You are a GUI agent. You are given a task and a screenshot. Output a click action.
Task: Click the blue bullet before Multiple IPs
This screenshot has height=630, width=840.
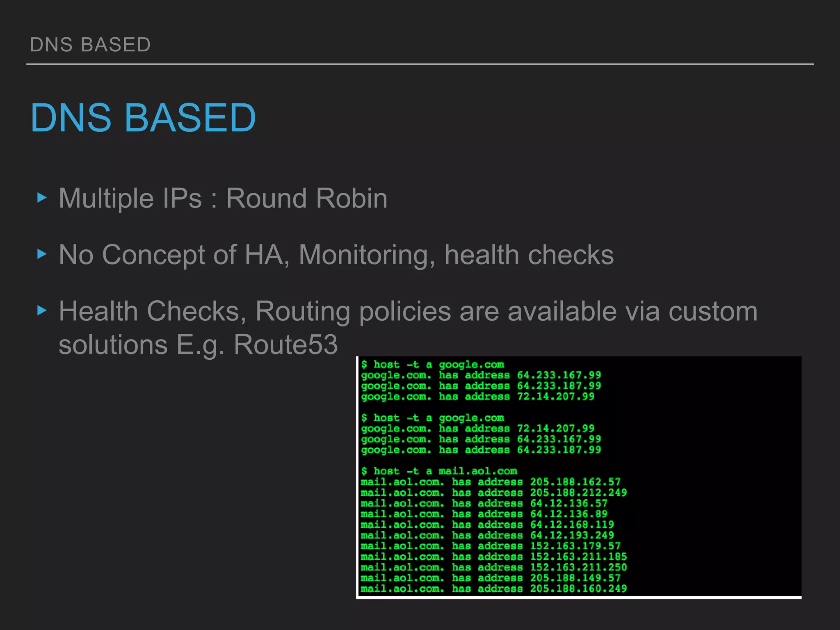[42, 198]
